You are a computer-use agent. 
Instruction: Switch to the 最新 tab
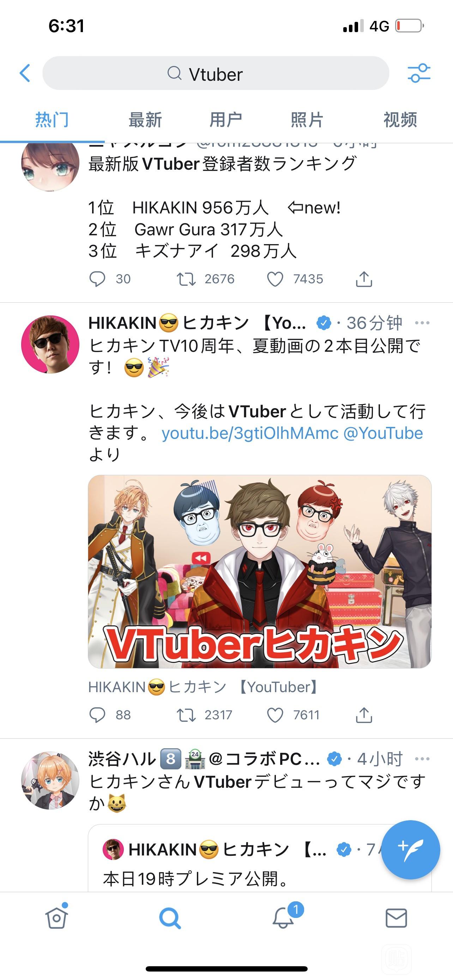pos(145,120)
